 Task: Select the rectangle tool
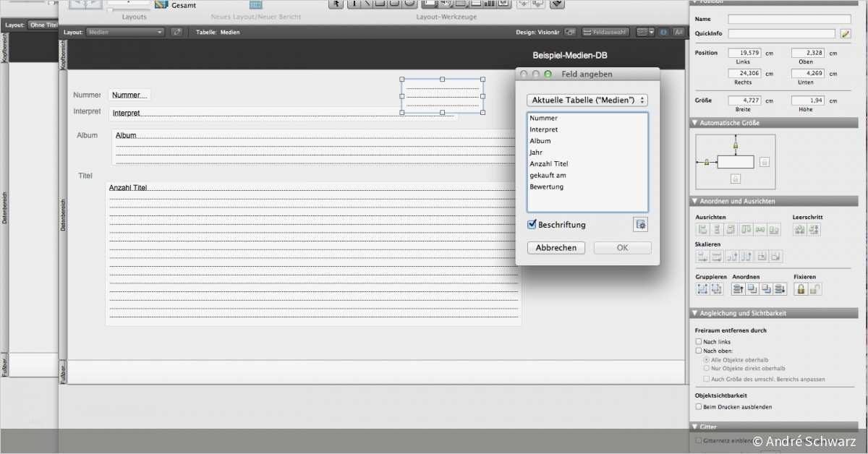click(380, 4)
